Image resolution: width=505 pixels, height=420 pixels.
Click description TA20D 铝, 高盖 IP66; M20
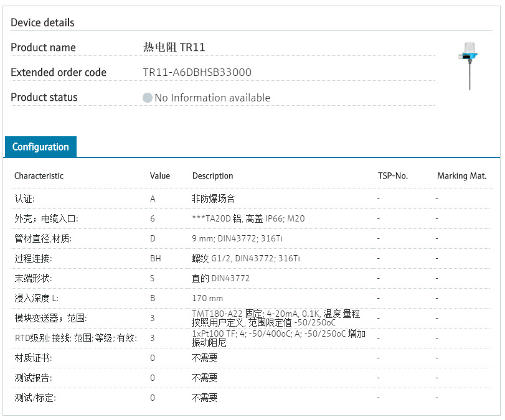point(248,218)
